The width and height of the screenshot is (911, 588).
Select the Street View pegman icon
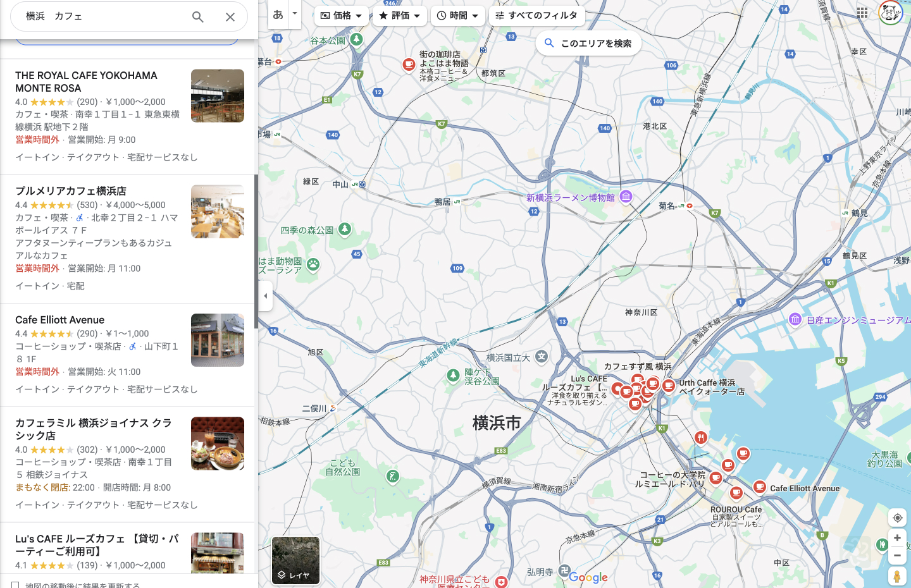[897, 576]
